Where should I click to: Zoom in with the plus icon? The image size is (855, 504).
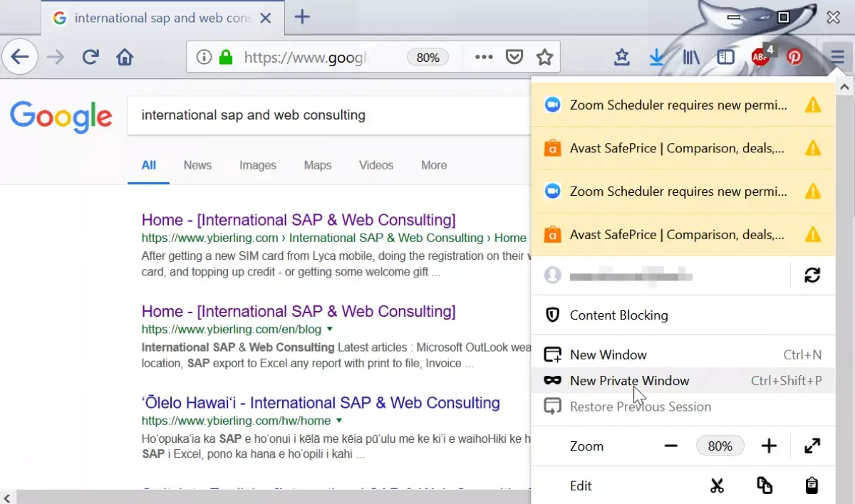(769, 446)
